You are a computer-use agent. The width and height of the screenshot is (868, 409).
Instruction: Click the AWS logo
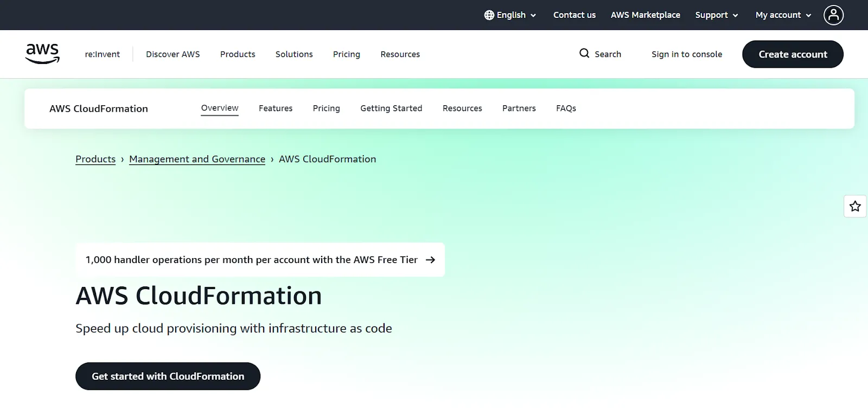pos(42,54)
